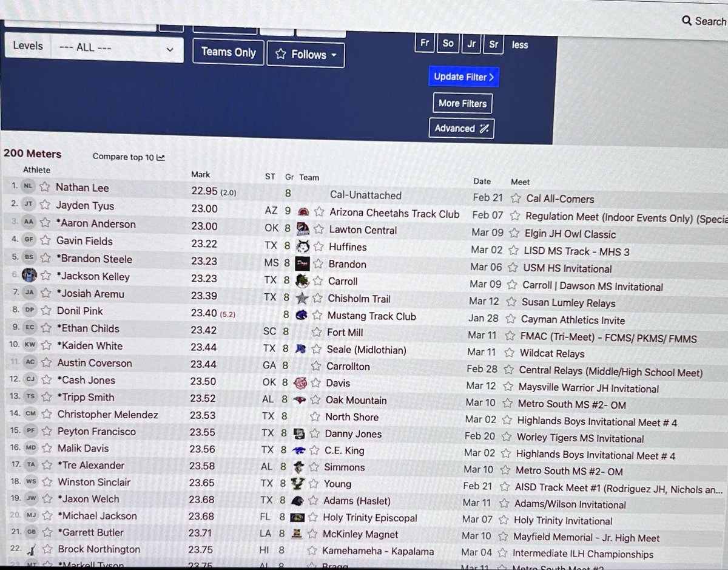Screen dimensions: 728x570
Task: Follow team Fort Mill via star
Action: tap(317, 333)
